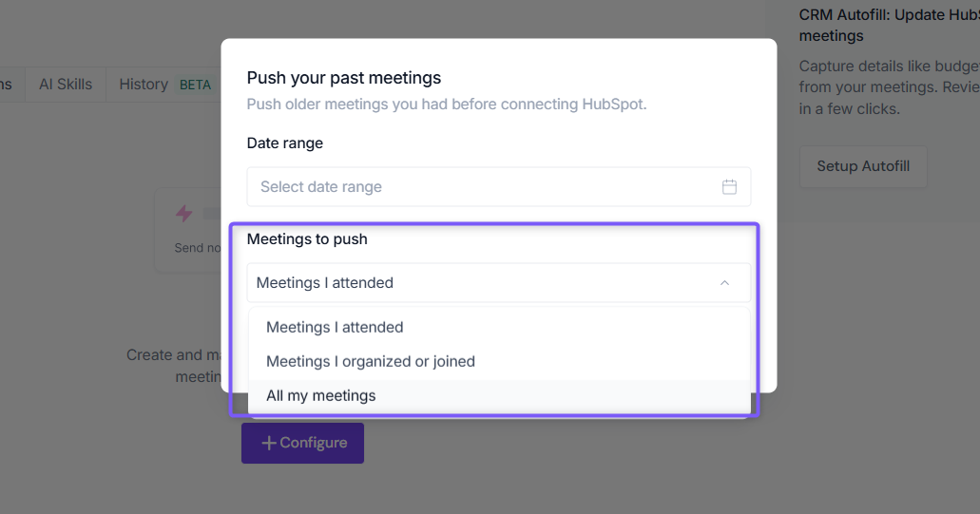Screen dimensions: 980x514
Task: Click the plus icon on Configure button
Action: tap(269, 443)
